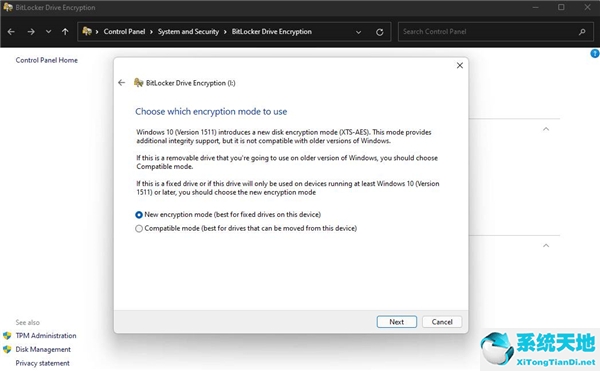
Task: Select Compatible mode radio button
Action: pos(139,229)
